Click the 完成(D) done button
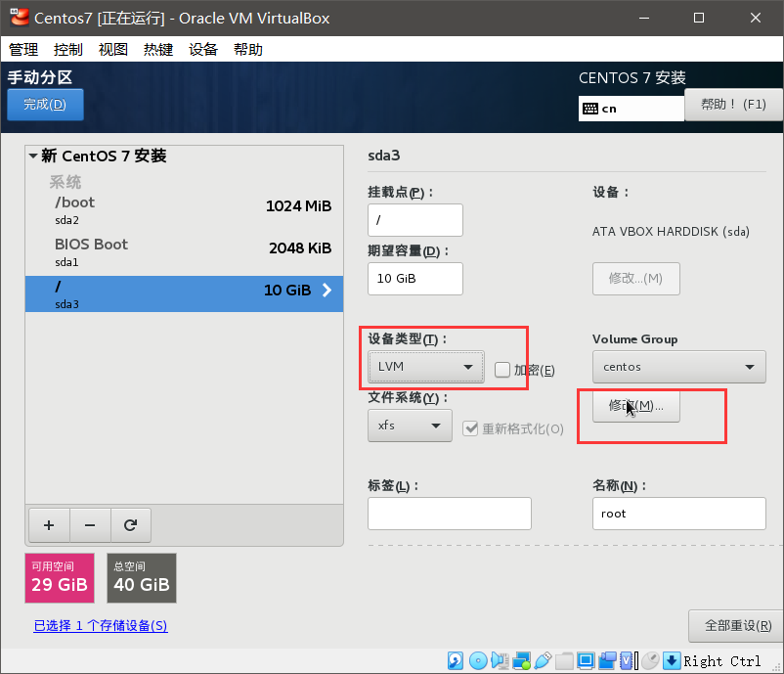The width and height of the screenshot is (784, 674). tap(46, 105)
